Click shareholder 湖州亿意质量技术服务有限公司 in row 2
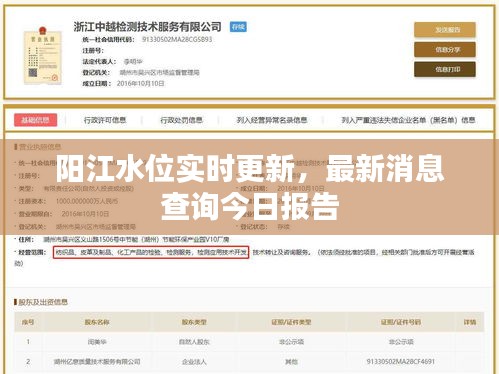499x374 pixels. point(97,361)
